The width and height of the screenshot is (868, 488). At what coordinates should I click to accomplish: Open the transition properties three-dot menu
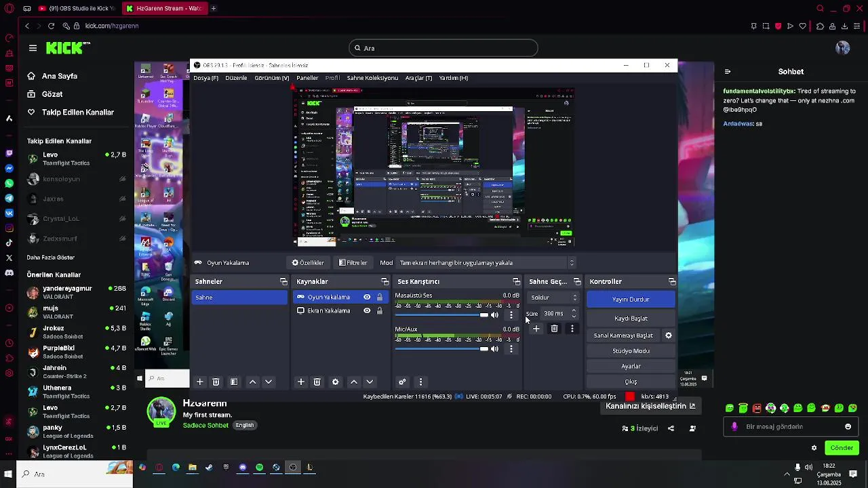pos(572,329)
